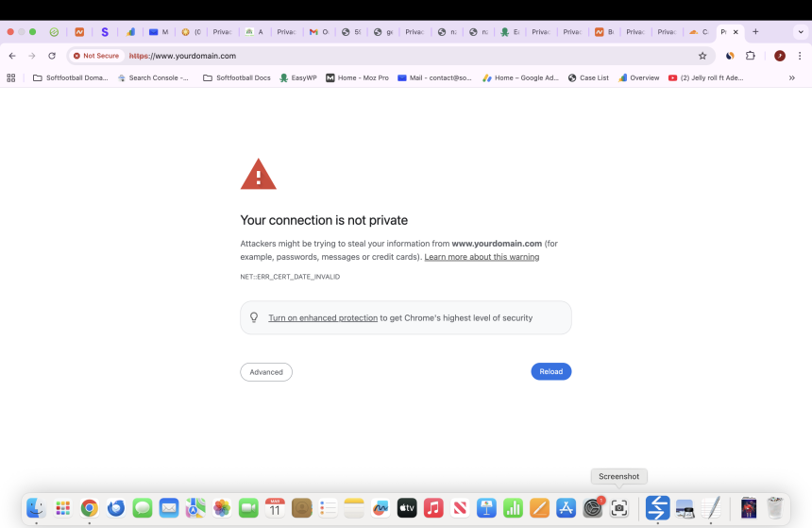Viewport: 812px width, 528px height.
Task: Open a new tab with plus button
Action: click(755, 31)
